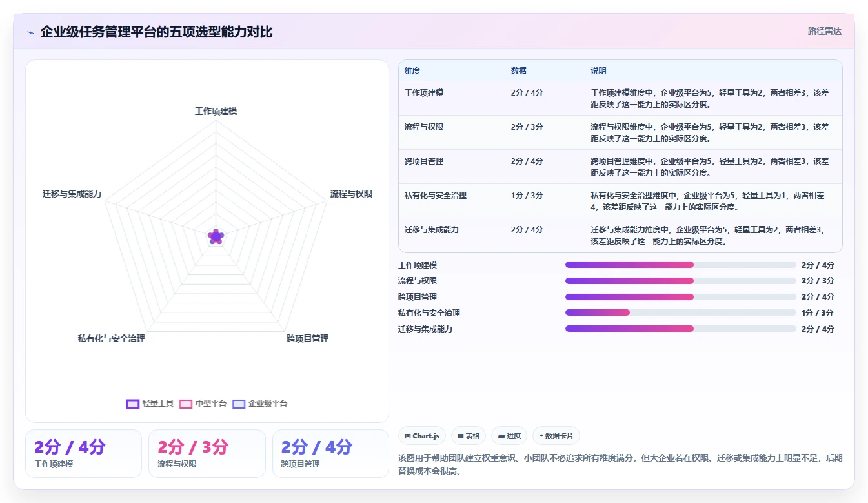Image resolution: width=868 pixels, height=503 pixels.
Task: Click the data points at radar center
Action: [216, 237]
